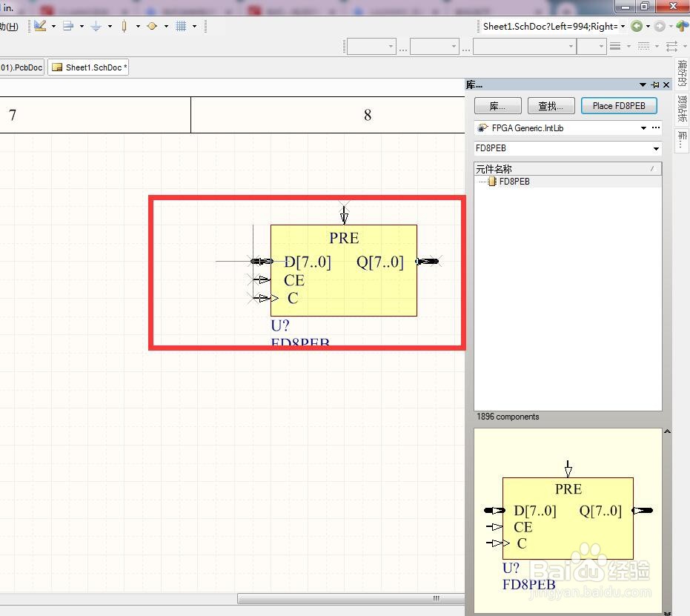Click the home page icon in navigation bar
This screenshot has width=690, height=616.
pos(682,27)
